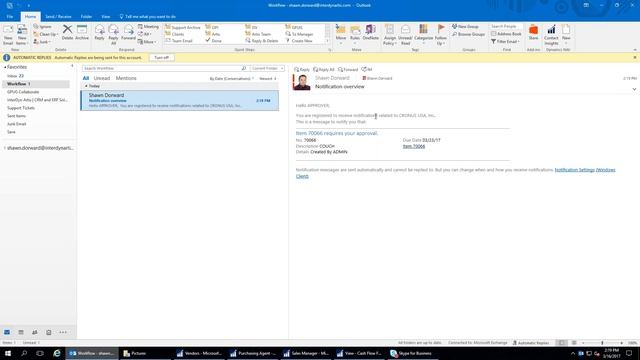Click Forward in the ribbon
The height and width of the screenshot is (360, 640).
tap(128, 32)
